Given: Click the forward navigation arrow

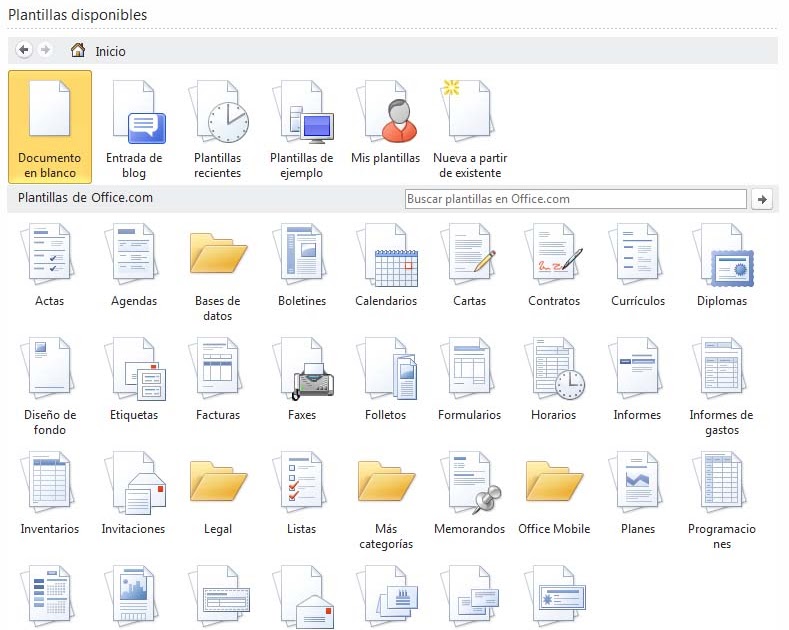Looking at the screenshot, I should [x=45, y=50].
